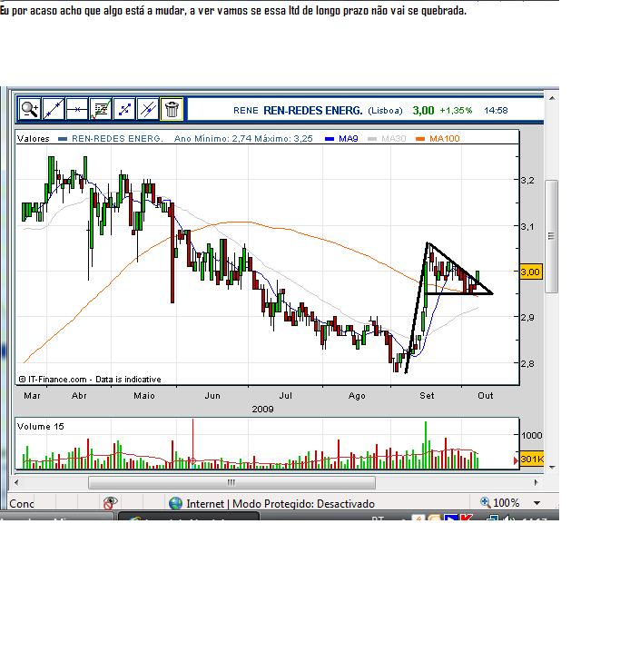Click the Maio month label on time axis

[144, 396]
